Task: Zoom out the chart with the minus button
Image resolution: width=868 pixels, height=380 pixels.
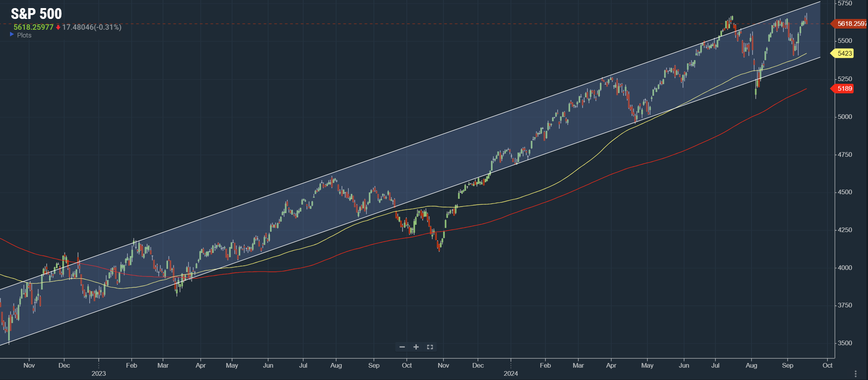Action: click(x=402, y=347)
